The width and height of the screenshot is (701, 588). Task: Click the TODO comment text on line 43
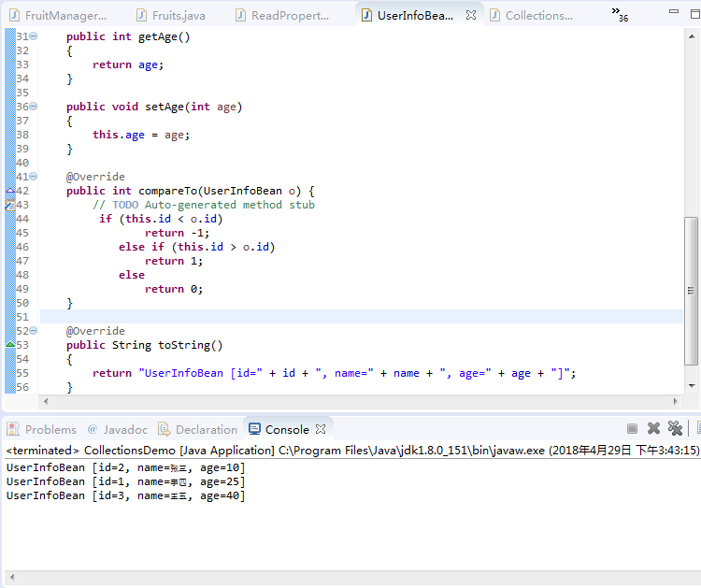click(204, 205)
